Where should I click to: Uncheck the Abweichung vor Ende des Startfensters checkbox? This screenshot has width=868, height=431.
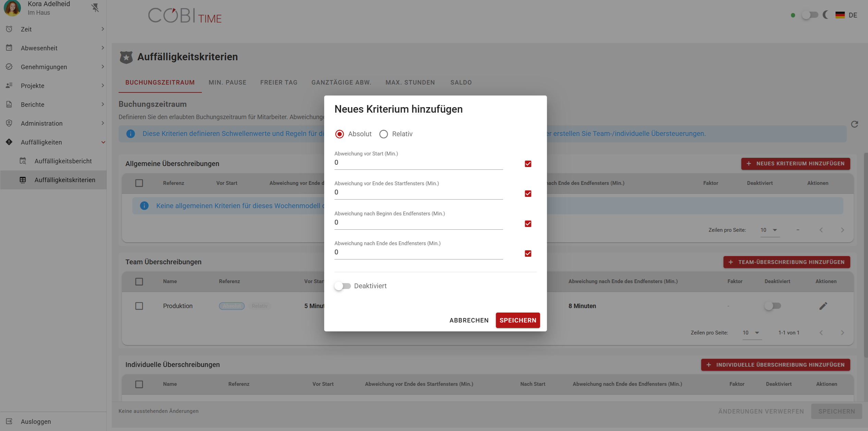[528, 194]
